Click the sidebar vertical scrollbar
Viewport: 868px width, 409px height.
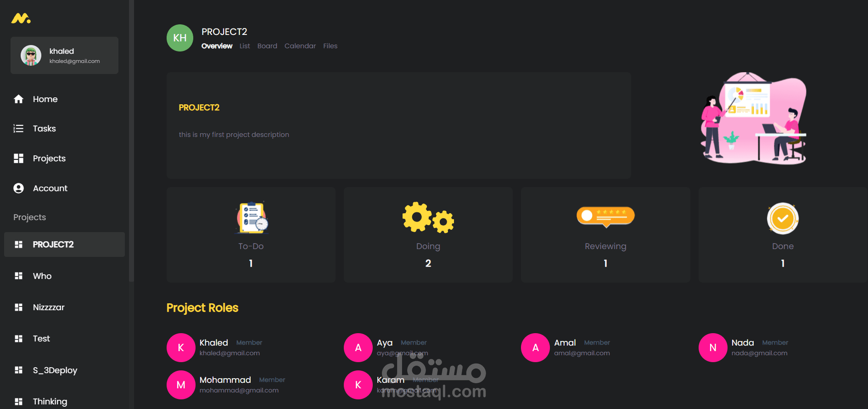coord(131,140)
